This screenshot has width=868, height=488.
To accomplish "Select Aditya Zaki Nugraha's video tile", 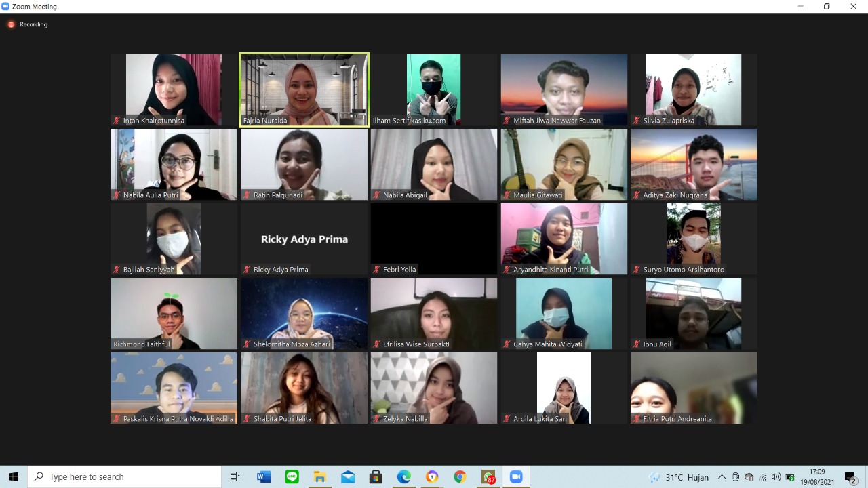I will pyautogui.click(x=694, y=164).
